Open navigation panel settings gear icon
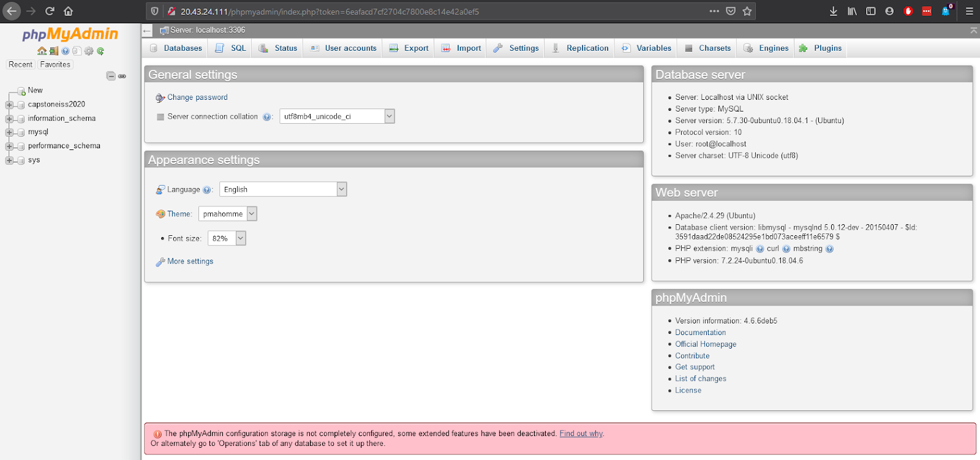This screenshot has width=980, height=460. pos(89,51)
